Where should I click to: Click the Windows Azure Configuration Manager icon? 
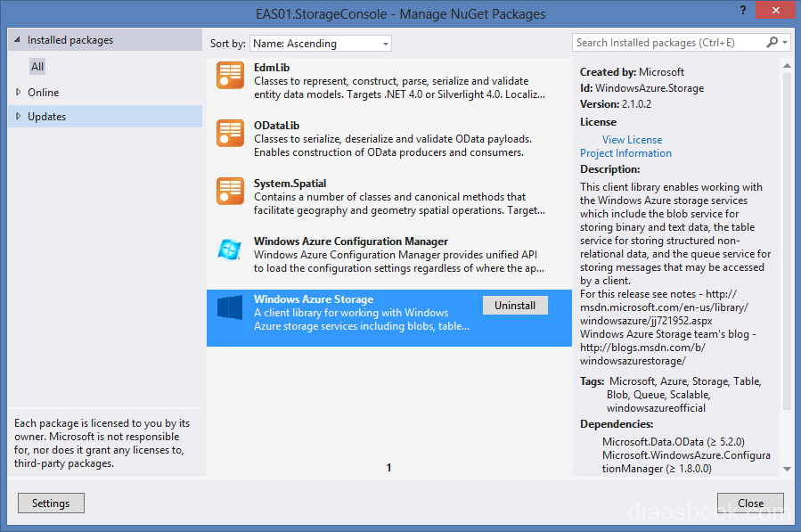click(229, 250)
